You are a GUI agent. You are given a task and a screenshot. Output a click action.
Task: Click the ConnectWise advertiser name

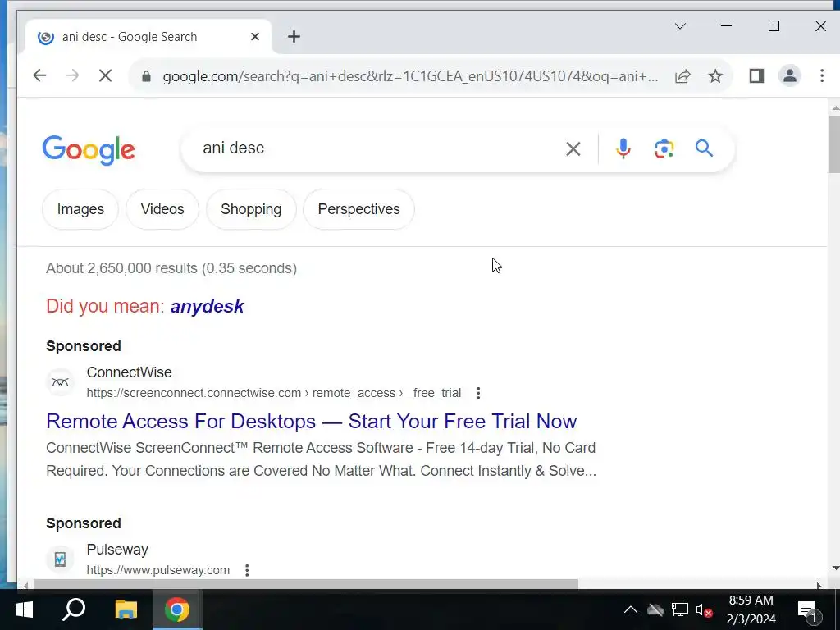pyautogui.click(x=129, y=372)
